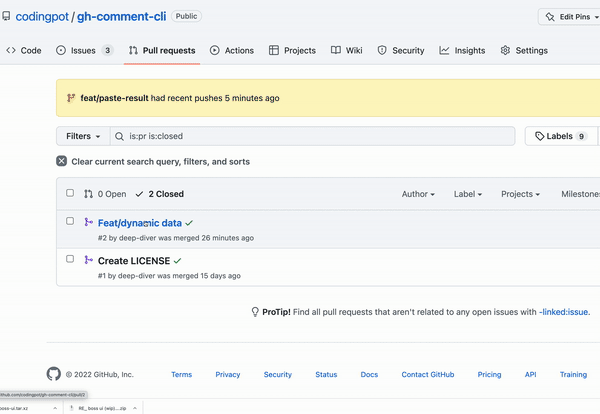The image size is (600, 414).
Task: Open the Actions tab
Action: 231,50
